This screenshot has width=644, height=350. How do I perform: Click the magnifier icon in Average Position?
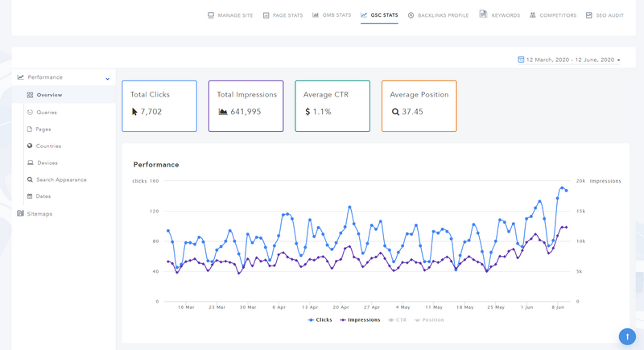tap(395, 112)
